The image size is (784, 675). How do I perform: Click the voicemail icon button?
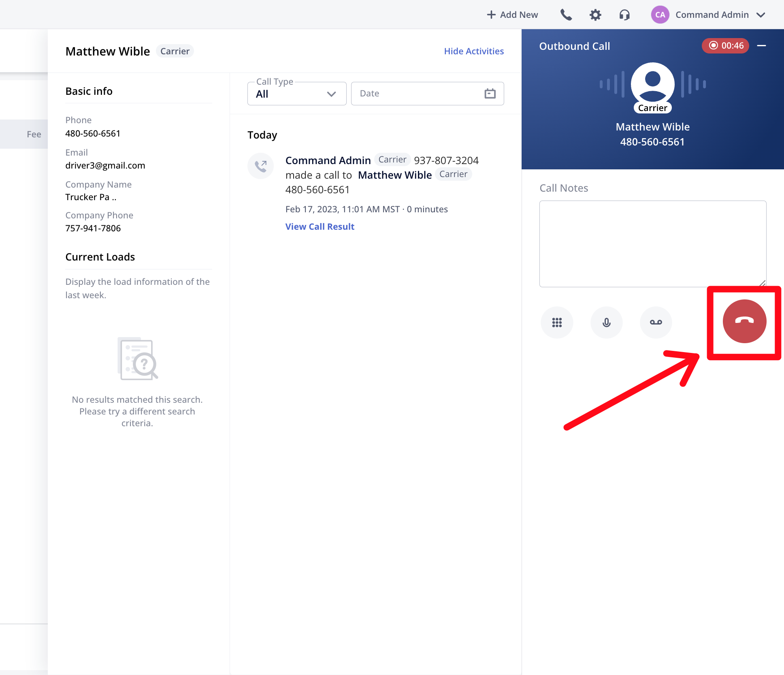click(x=656, y=323)
